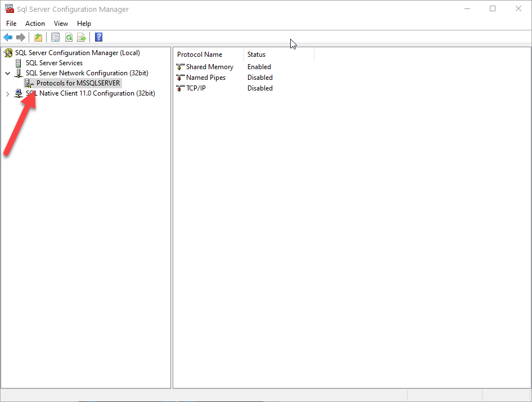The image size is (532, 402).
Task: Click Enabled status of Shared Memory
Action: [259, 67]
